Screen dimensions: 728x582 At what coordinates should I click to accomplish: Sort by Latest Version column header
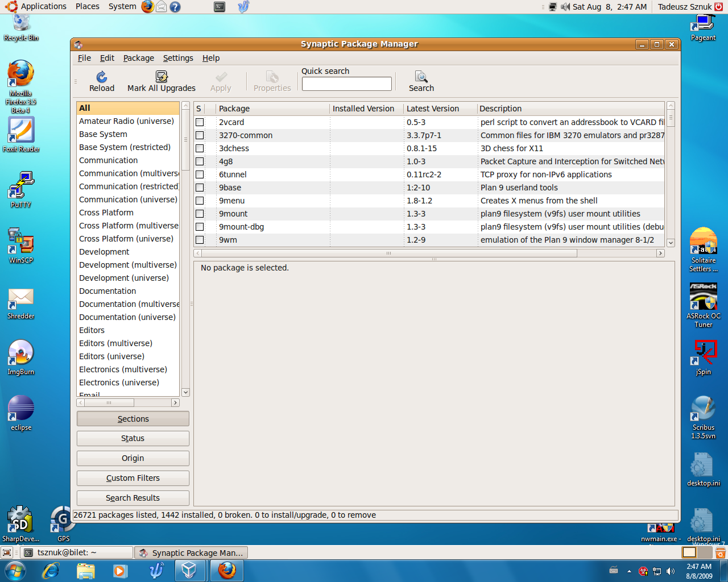(x=440, y=109)
